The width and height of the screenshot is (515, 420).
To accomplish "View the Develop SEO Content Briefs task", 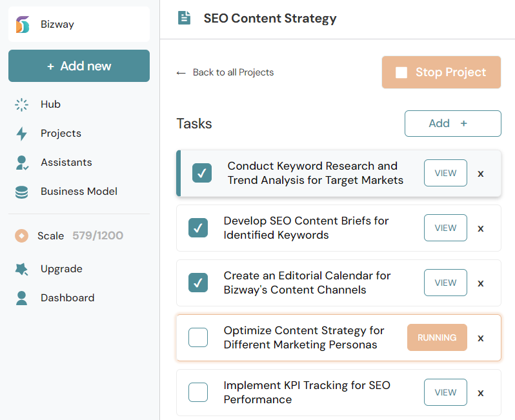I will (445, 228).
